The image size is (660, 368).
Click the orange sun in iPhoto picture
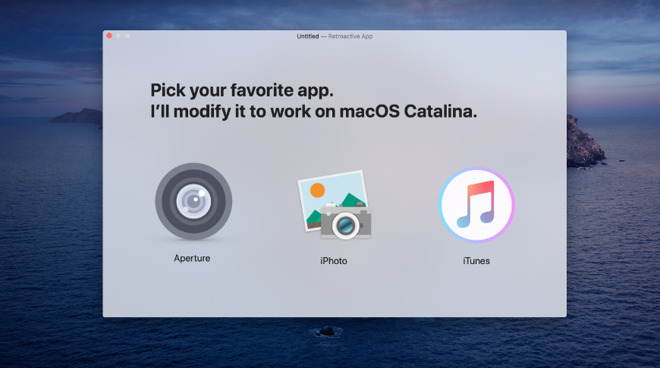pyautogui.click(x=317, y=190)
